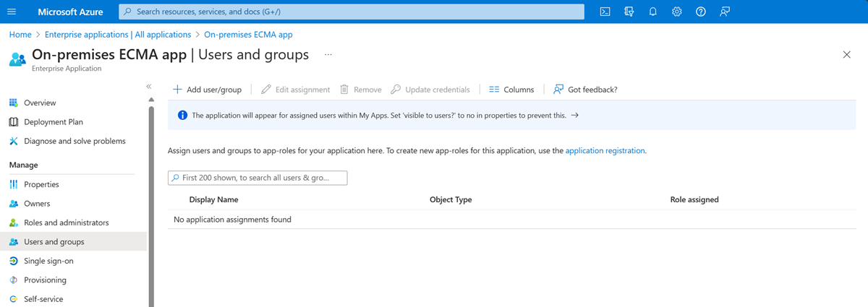Image resolution: width=868 pixels, height=307 pixels.
Task: Click the Manage section heading
Action: pos(24,165)
